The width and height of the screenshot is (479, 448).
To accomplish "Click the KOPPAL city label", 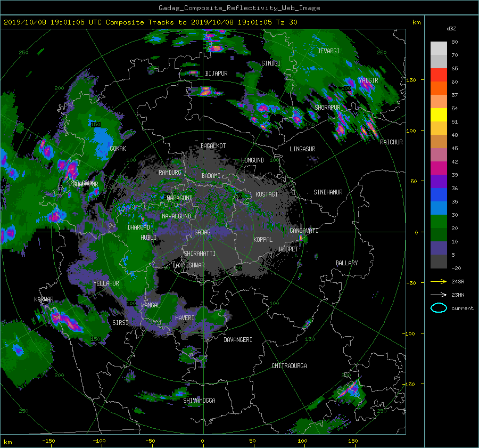I will [263, 240].
